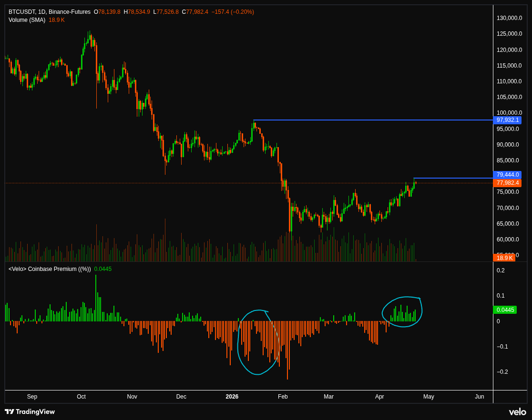Click the 85,000.0 price axis tick
Viewport: 532px width, 420px height.
click(x=508, y=160)
